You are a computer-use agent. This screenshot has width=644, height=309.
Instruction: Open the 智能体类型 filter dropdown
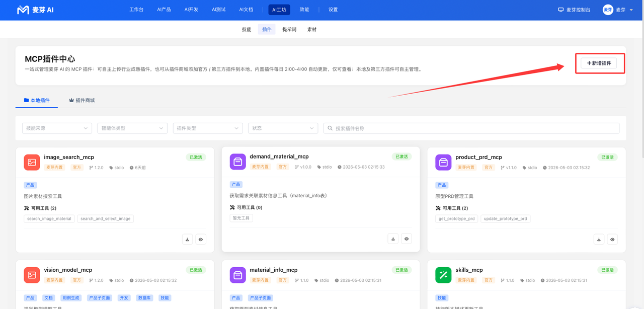pyautogui.click(x=132, y=128)
